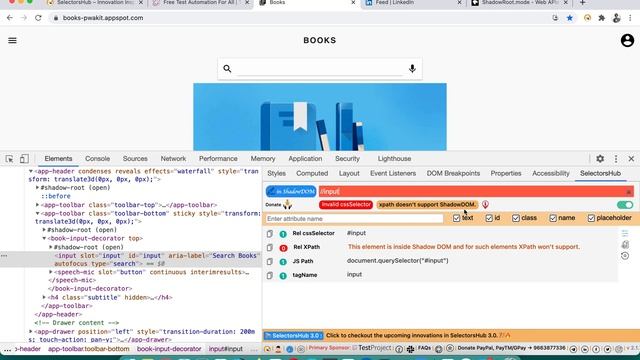Select the inspect element picker tool
The image size is (640, 360).
click(9, 159)
